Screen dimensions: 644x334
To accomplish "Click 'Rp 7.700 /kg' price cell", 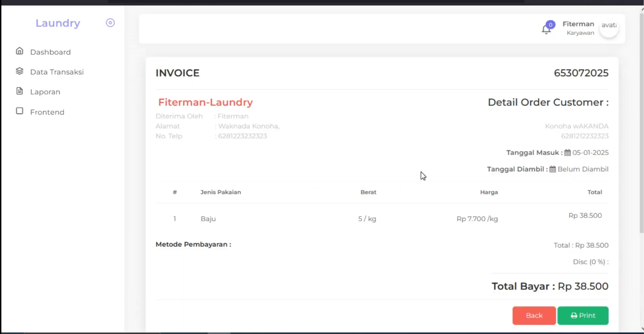I will (x=477, y=219).
